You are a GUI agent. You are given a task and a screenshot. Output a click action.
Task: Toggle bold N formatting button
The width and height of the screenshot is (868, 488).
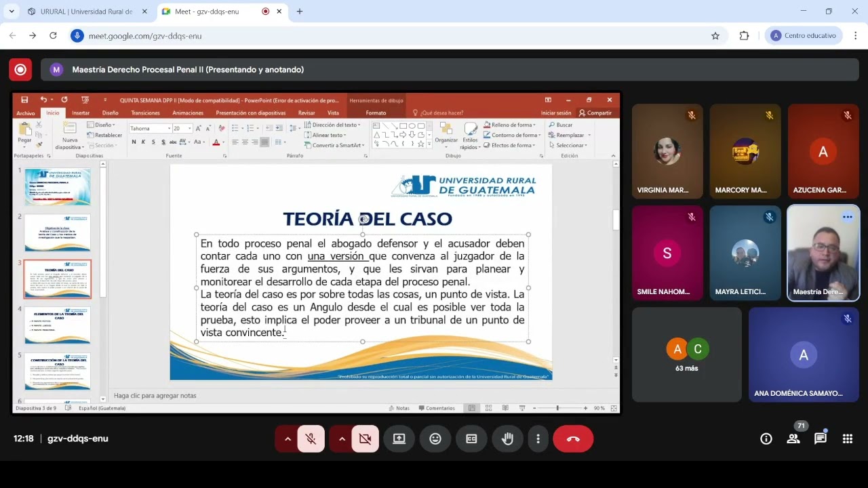pos(134,142)
